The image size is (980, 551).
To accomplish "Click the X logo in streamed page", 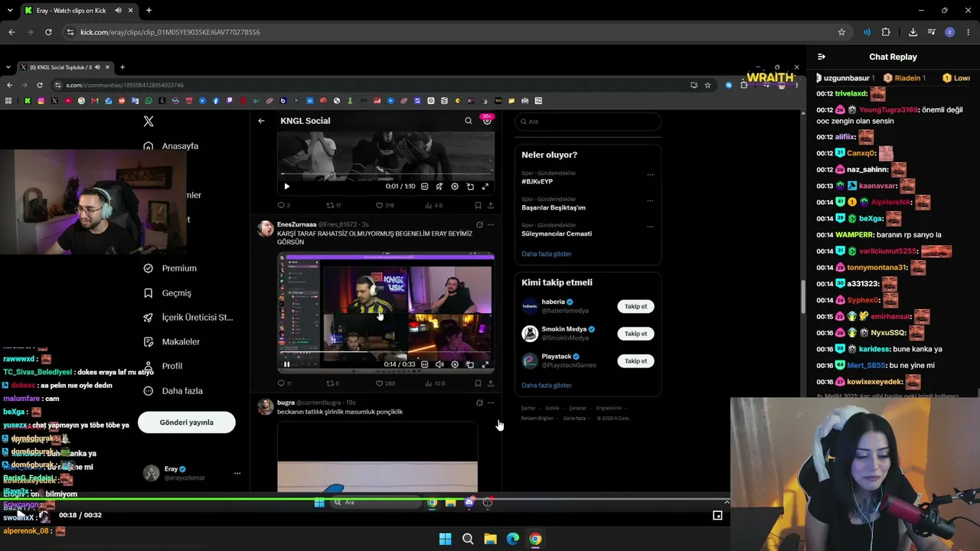I will tap(149, 121).
